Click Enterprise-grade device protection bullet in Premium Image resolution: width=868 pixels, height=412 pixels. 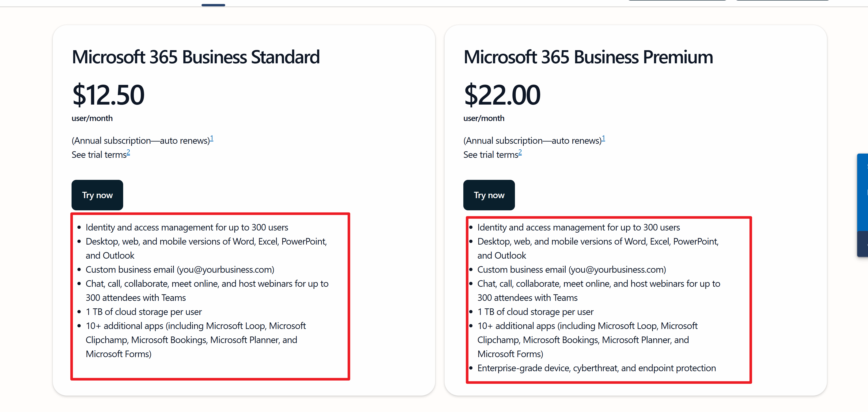pos(596,368)
